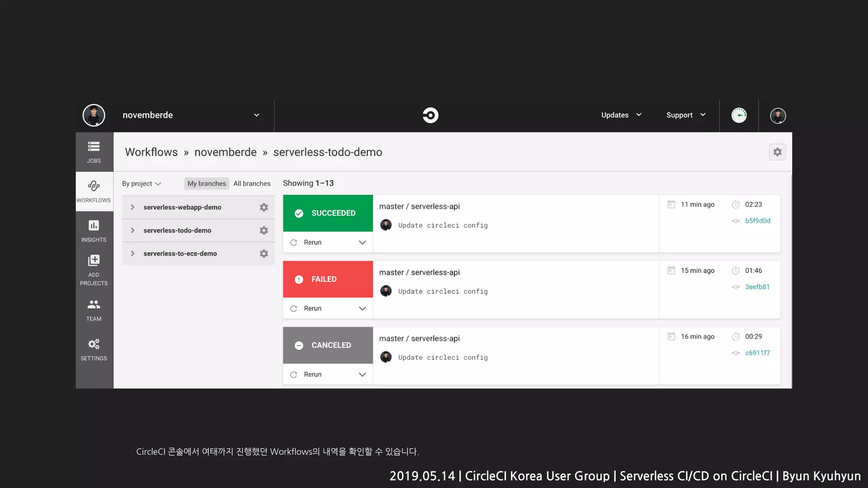
Task: Open the By project filter dropdown
Action: click(142, 183)
